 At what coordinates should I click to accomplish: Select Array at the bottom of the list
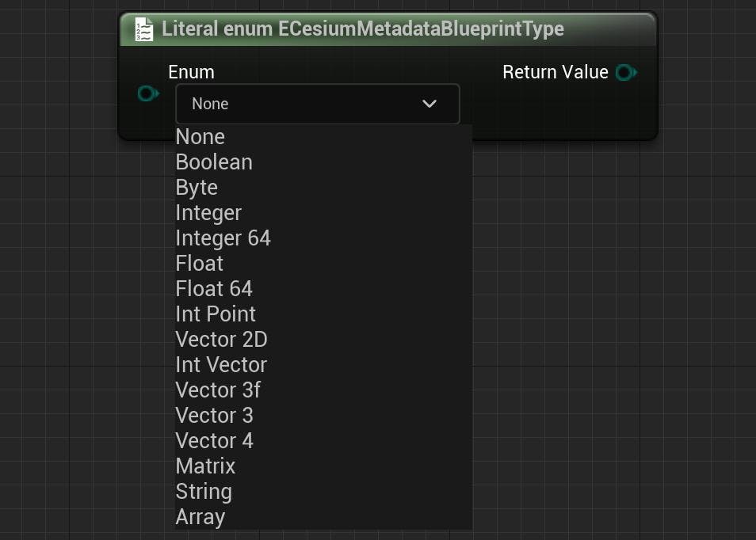click(x=200, y=517)
